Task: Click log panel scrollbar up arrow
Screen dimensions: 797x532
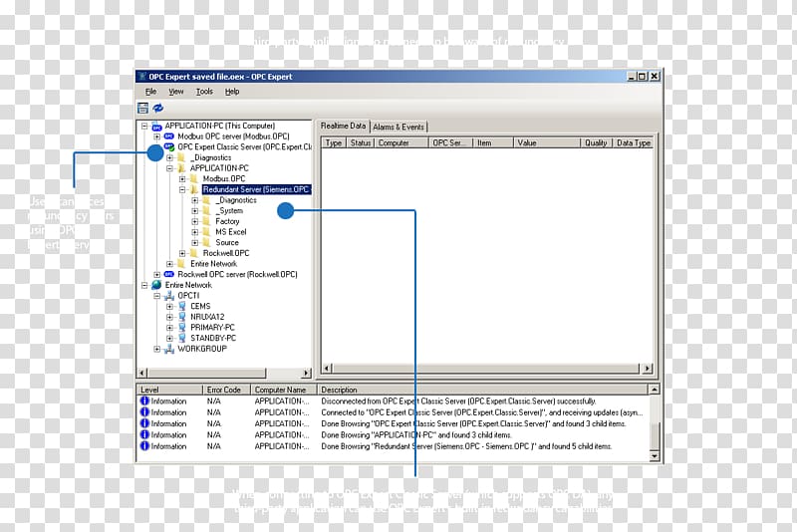Action: 655,390
